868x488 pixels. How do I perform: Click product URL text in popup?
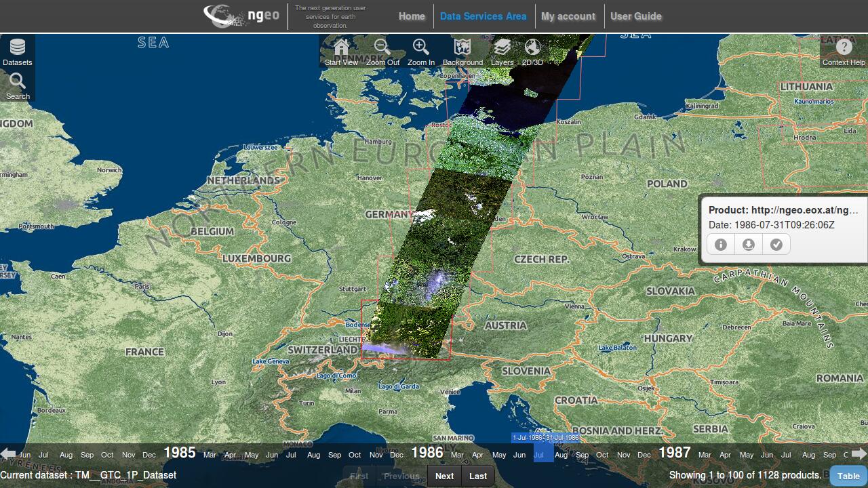tap(783, 210)
